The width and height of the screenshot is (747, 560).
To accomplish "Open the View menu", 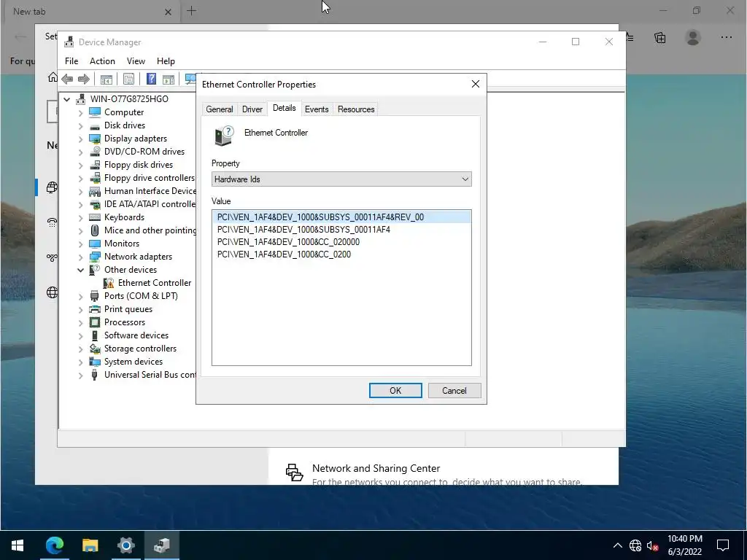I will [136, 61].
